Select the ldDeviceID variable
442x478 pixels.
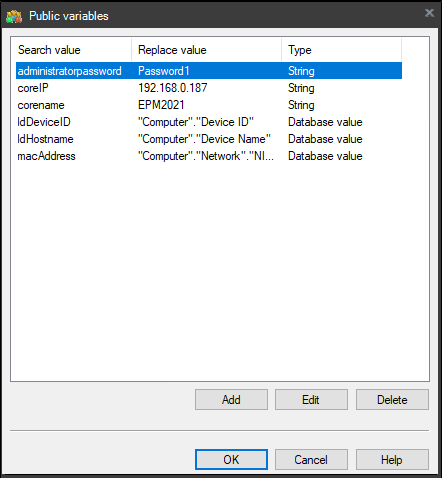(44, 122)
